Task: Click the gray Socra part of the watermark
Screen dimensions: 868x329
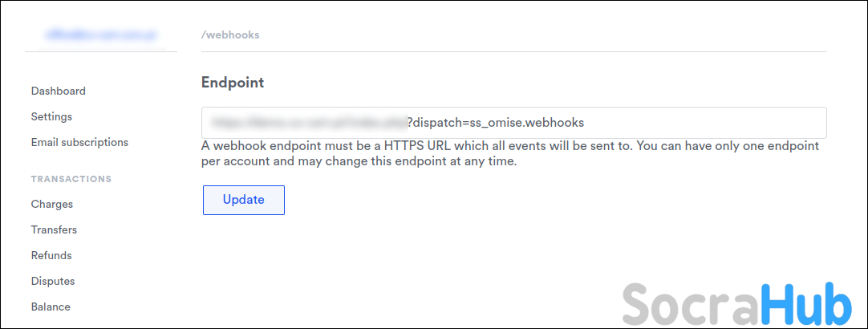Action: 690,303
